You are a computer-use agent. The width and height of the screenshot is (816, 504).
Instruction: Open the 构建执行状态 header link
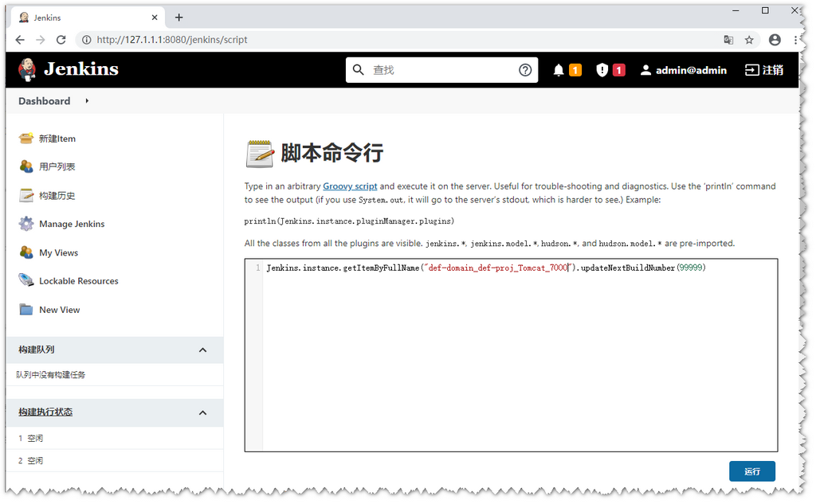click(45, 412)
